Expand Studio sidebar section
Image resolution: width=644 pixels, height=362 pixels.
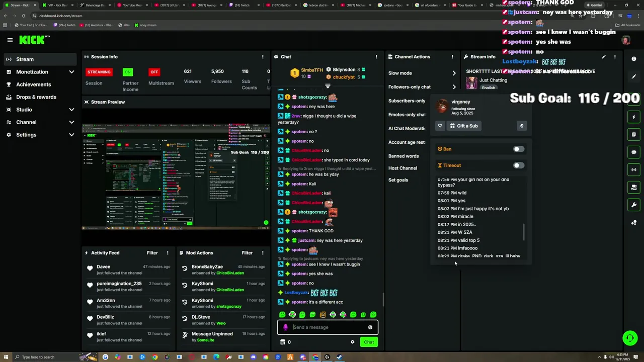point(71,110)
